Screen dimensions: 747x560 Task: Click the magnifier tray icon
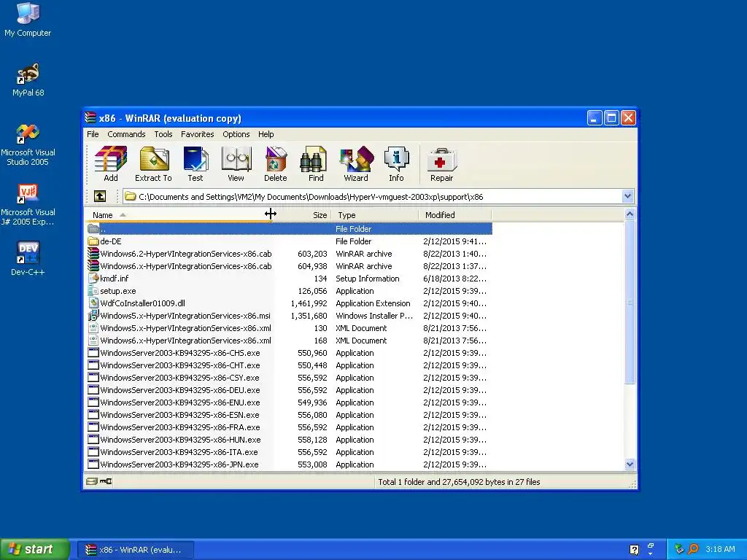[694, 549]
